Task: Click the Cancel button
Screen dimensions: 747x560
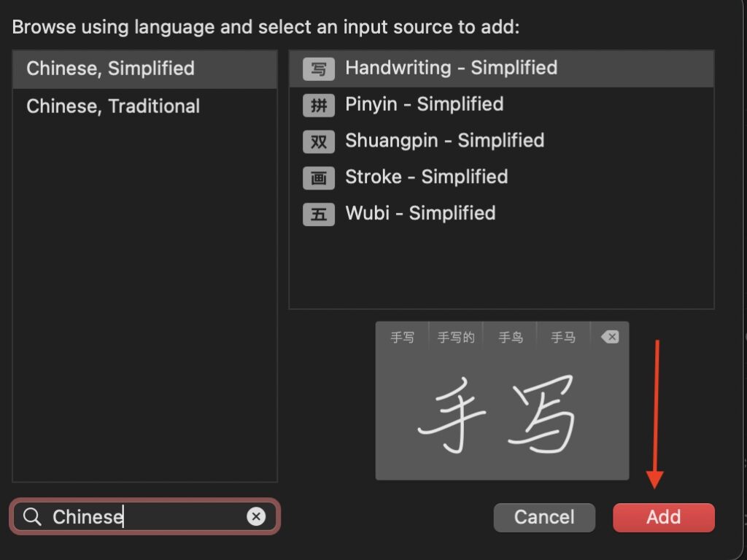Action: pos(544,518)
